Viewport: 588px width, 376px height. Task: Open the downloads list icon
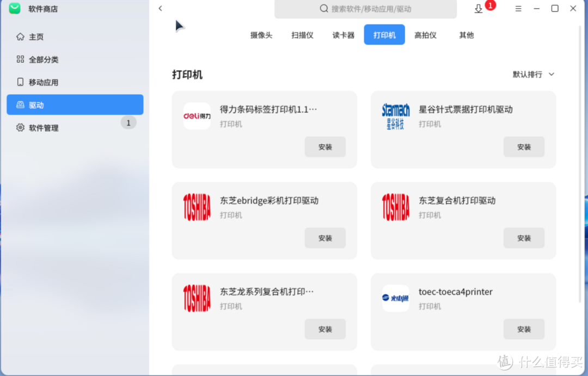(479, 9)
